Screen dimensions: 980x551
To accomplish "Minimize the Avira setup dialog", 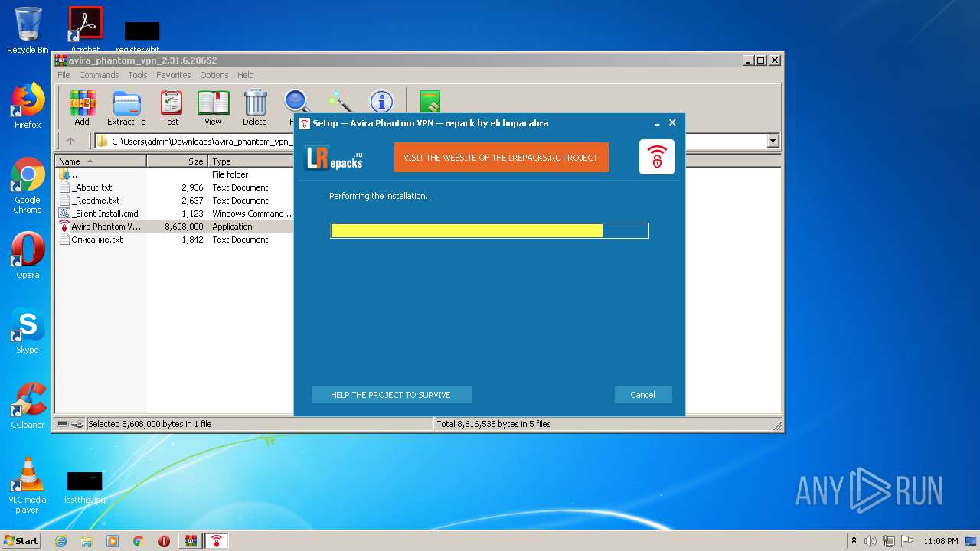I will click(x=657, y=123).
